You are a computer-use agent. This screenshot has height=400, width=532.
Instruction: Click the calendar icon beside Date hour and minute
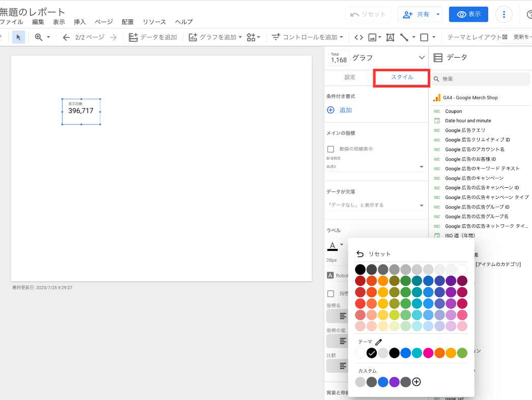click(437, 121)
